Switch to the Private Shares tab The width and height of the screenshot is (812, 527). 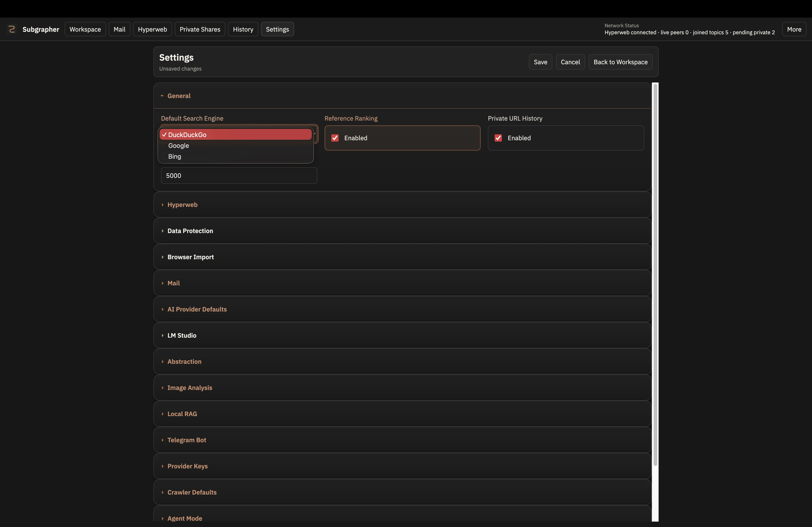(200, 29)
